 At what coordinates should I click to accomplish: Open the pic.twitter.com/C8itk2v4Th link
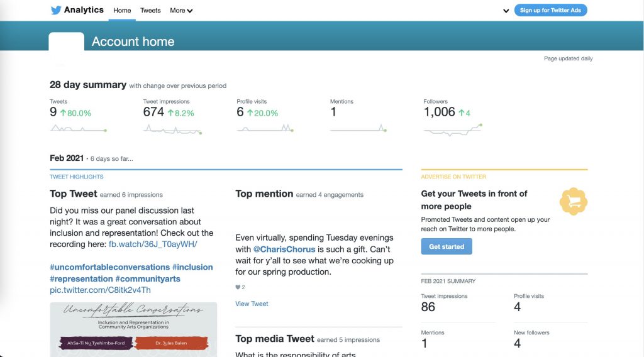coord(100,290)
